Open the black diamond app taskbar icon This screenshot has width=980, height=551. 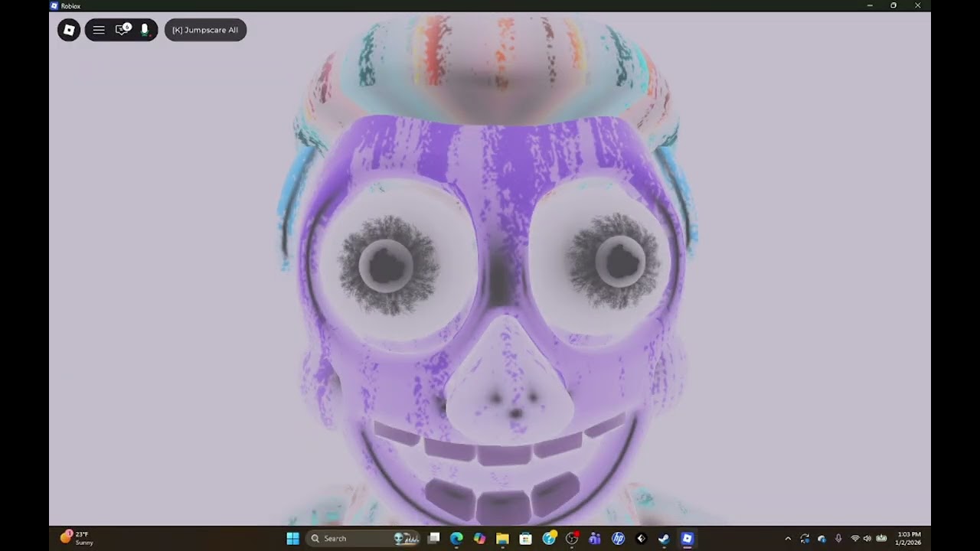pyautogui.click(x=641, y=539)
